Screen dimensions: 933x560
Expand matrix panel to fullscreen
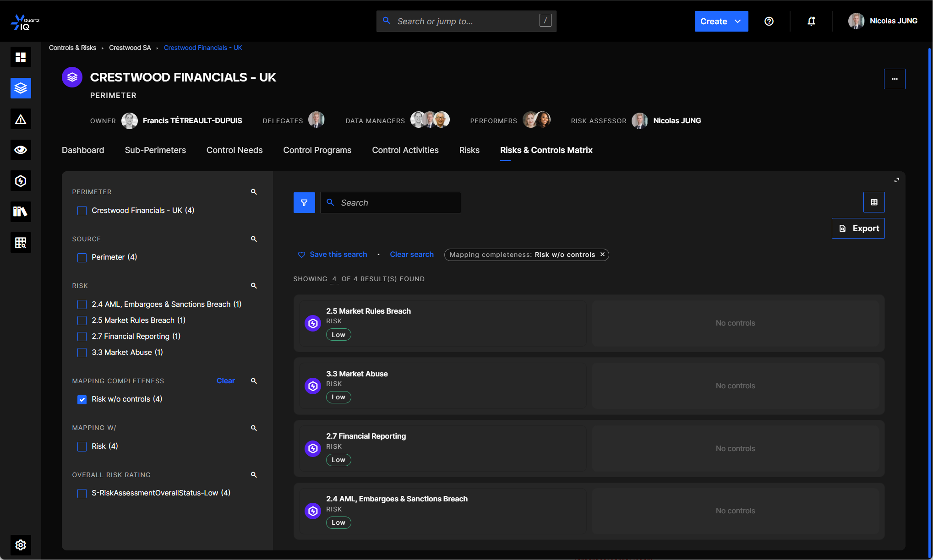click(897, 180)
